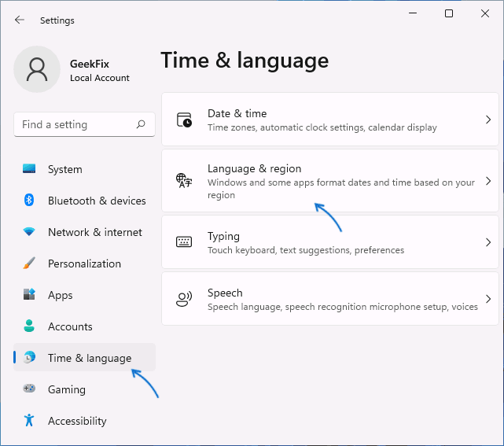Click the Network Wi-Fi icon
The image size is (504, 446).
29,231
